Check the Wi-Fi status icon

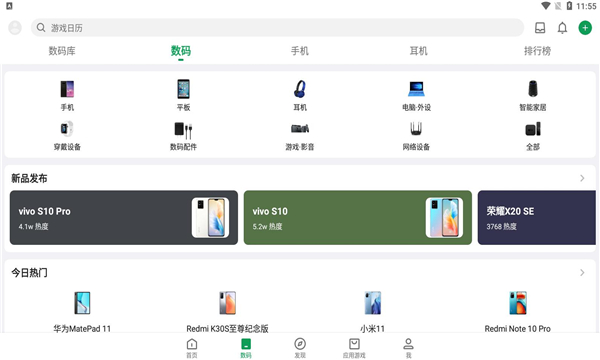coord(546,6)
